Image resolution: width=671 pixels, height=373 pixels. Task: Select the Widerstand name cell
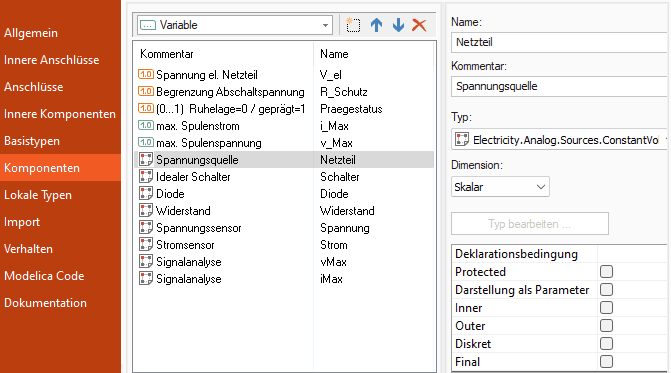tap(347, 211)
